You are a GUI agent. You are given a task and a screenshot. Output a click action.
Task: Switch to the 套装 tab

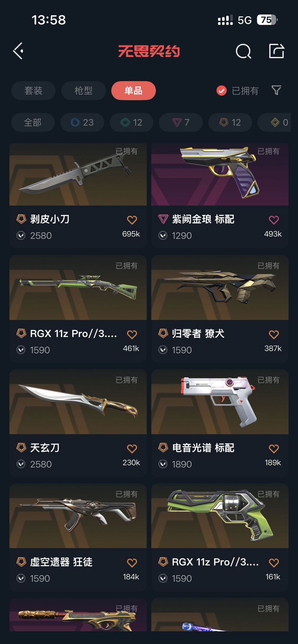click(33, 90)
